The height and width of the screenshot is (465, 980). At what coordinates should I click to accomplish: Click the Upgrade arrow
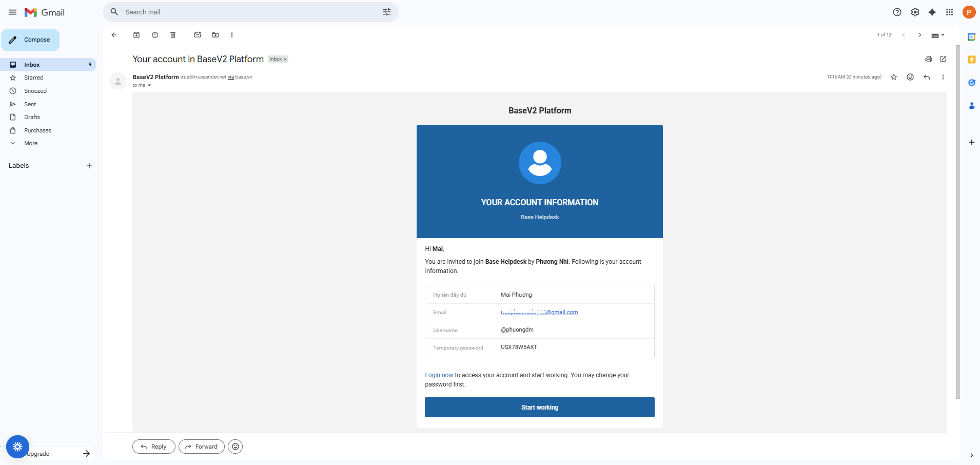click(x=87, y=454)
